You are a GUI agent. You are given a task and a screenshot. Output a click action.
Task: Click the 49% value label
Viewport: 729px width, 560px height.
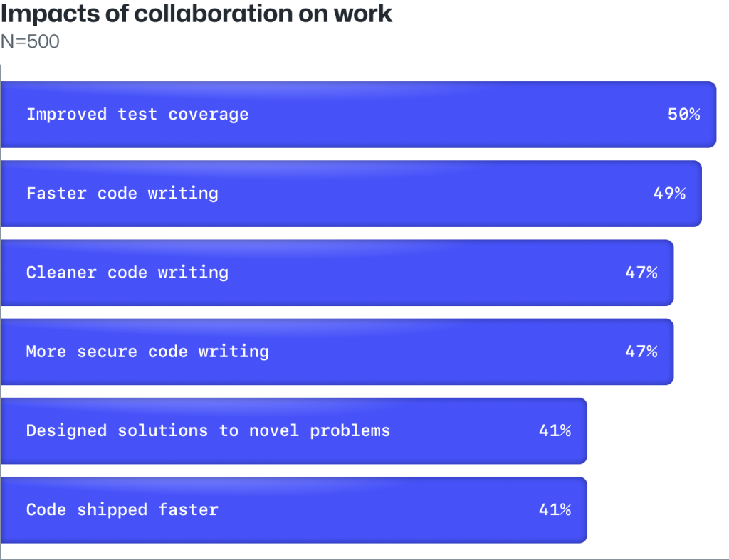pos(669,194)
